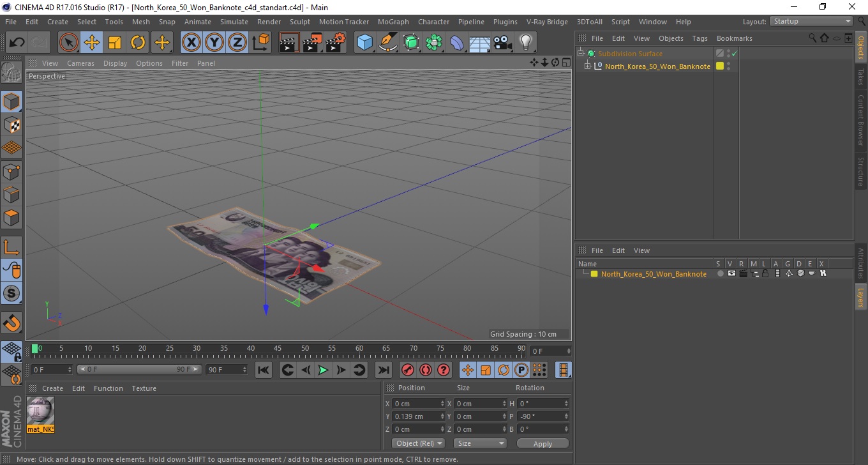This screenshot has height=465, width=868.
Task: Toggle single viewport maximize icon
Action: pyautogui.click(x=566, y=63)
